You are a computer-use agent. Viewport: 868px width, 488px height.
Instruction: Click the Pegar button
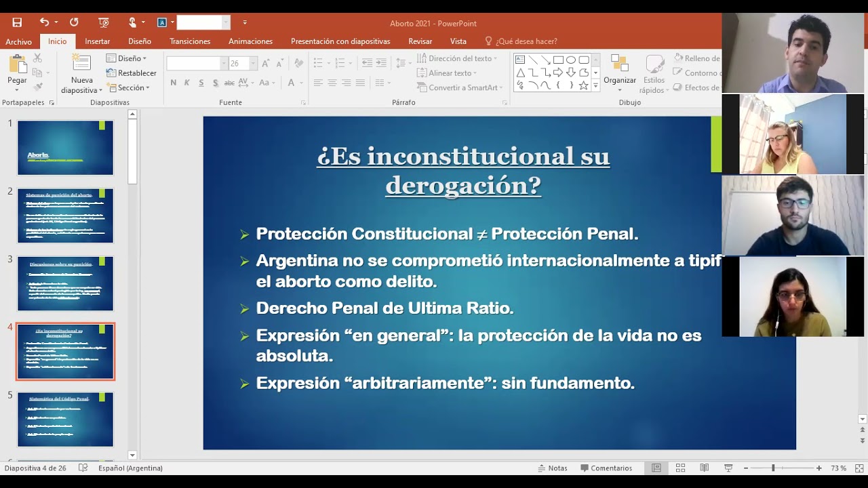click(17, 73)
